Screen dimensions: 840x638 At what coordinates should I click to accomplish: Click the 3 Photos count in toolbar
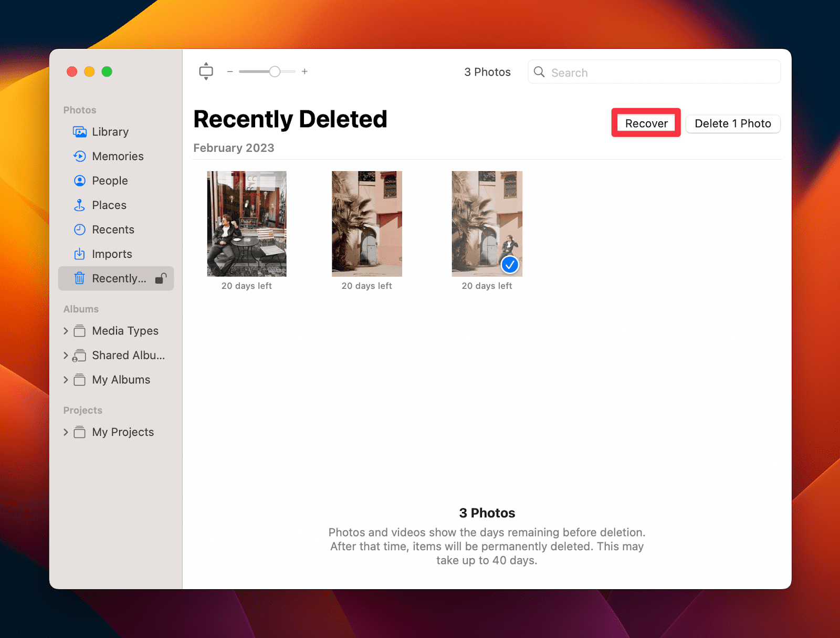(487, 72)
